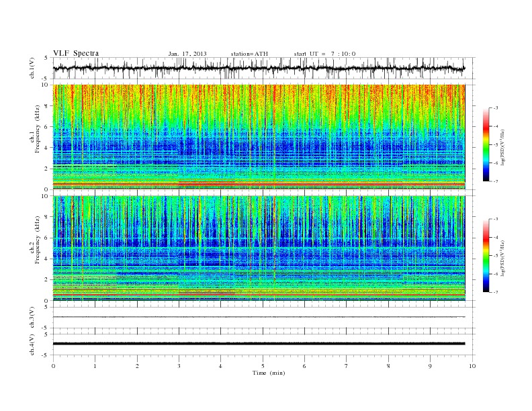Click the "-3" label on ch.1 color scale
Screen dimensions: 532x411
coord(496,108)
